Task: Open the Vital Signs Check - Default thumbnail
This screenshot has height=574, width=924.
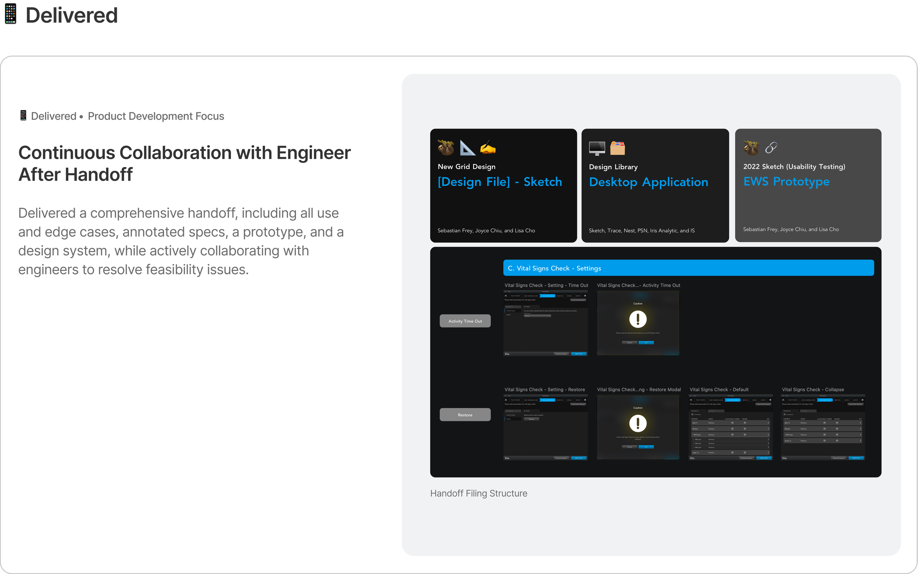Action: [730, 427]
